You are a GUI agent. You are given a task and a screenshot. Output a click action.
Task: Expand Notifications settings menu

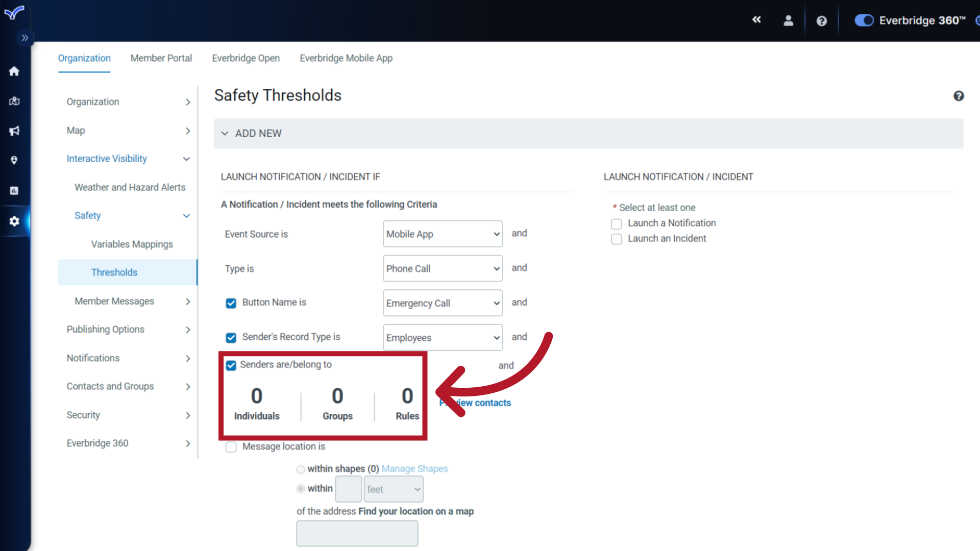pyautogui.click(x=128, y=358)
